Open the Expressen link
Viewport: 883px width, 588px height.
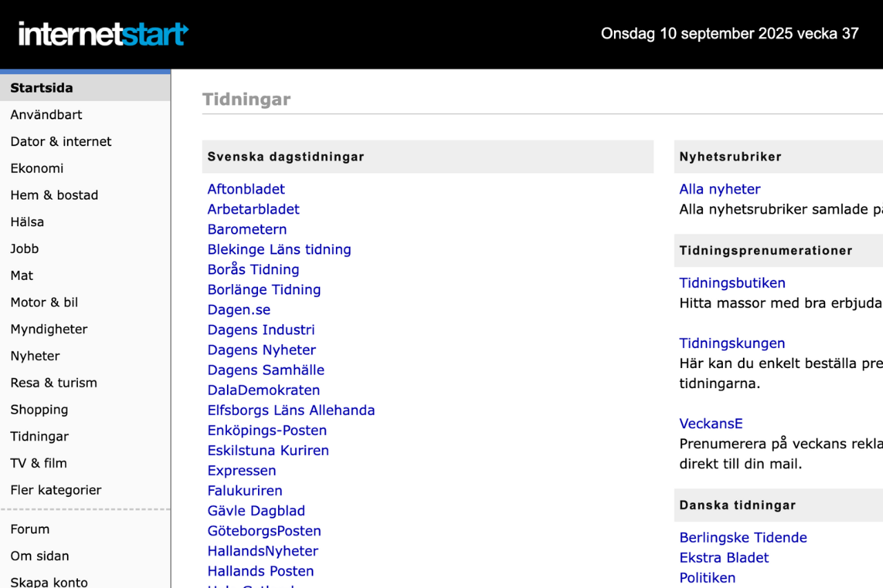(x=241, y=470)
